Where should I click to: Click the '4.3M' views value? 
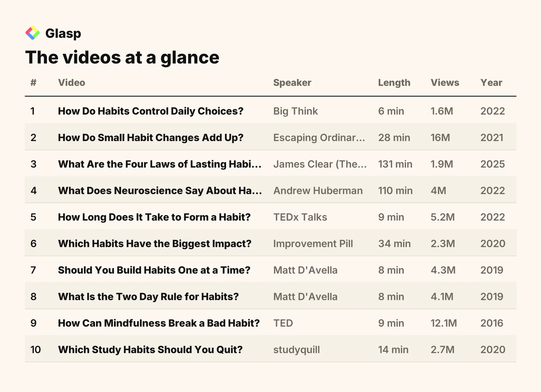click(x=443, y=270)
